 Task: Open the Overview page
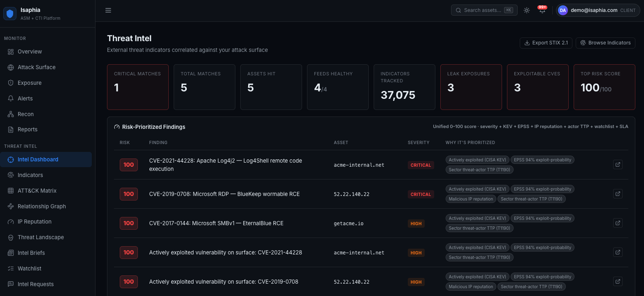46,51
